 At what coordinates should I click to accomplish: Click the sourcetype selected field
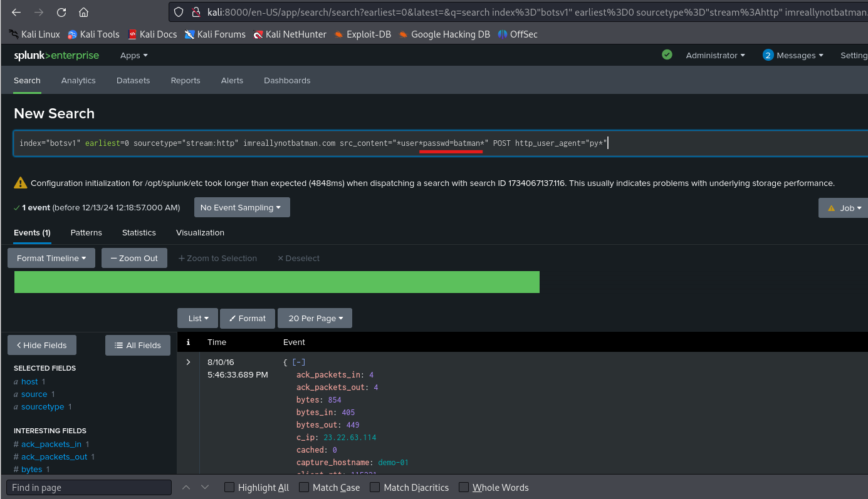(x=43, y=406)
